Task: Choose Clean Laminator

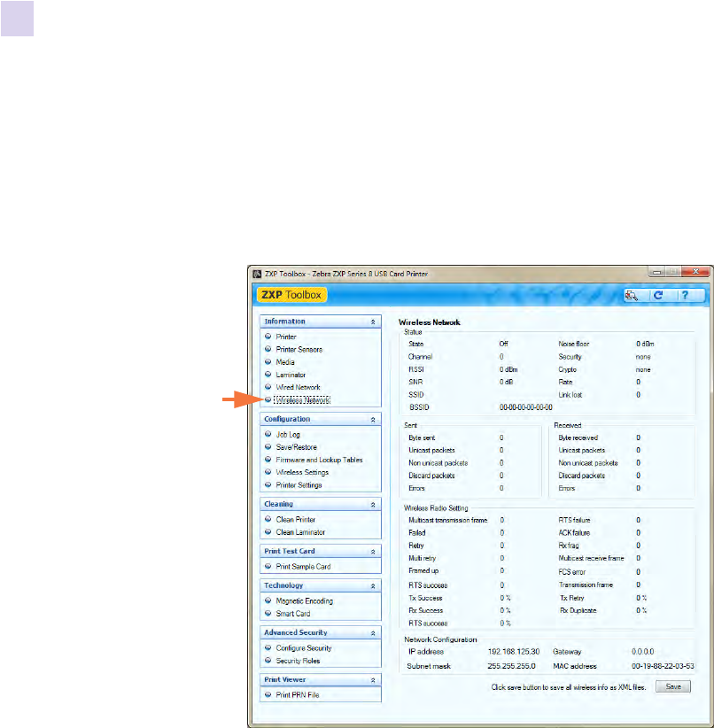Action: tap(300, 532)
